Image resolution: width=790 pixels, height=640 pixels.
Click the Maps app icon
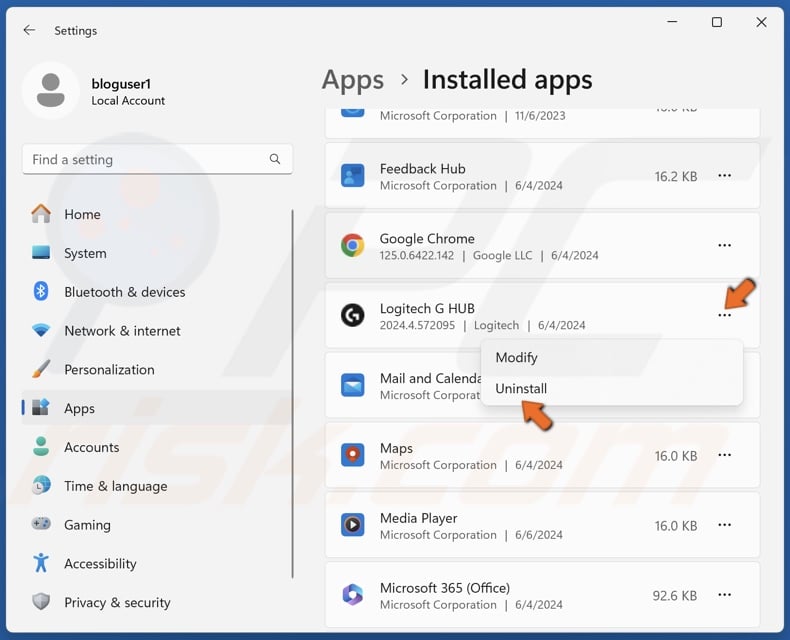click(352, 455)
